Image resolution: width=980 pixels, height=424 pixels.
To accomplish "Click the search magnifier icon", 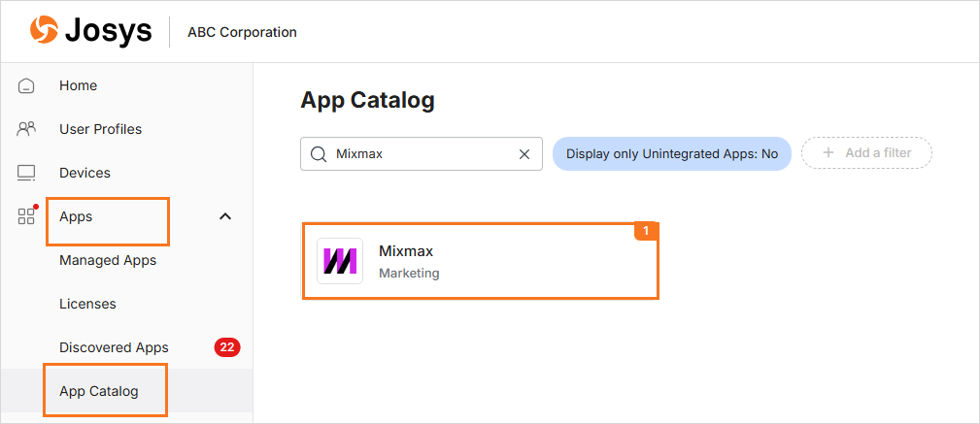I will click(319, 154).
